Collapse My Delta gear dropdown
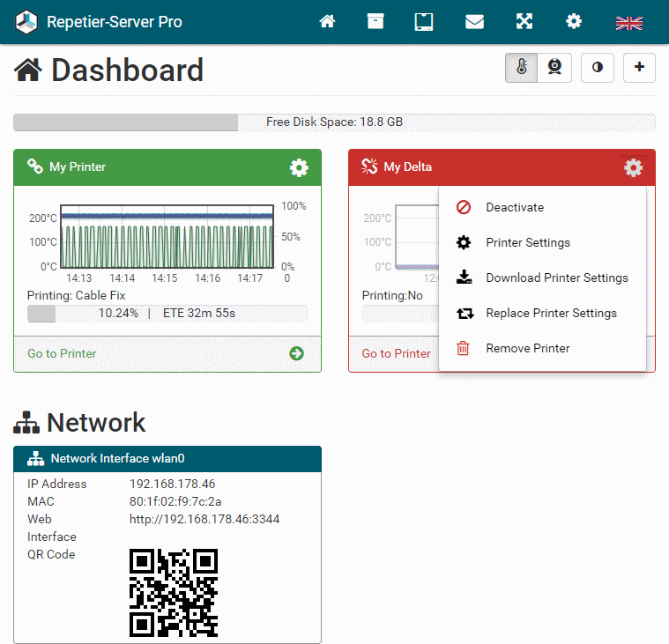 [633, 167]
